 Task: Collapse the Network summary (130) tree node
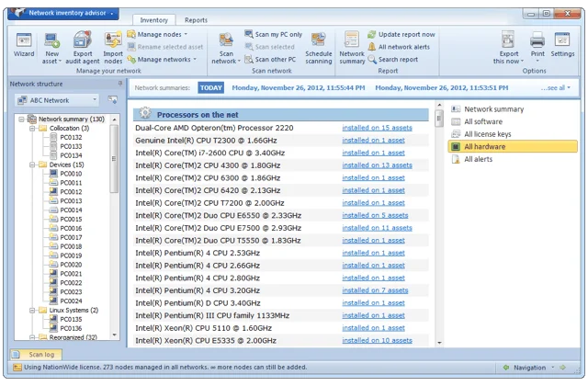point(21,119)
